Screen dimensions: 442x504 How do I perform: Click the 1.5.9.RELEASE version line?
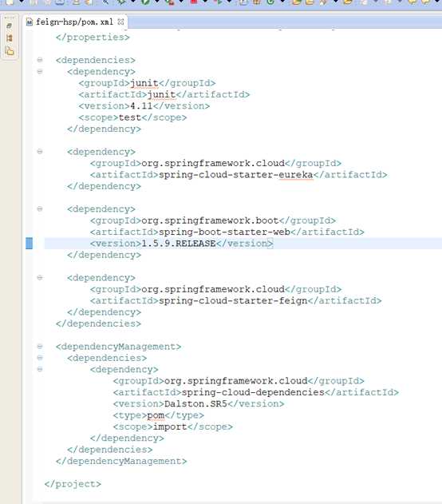point(182,244)
